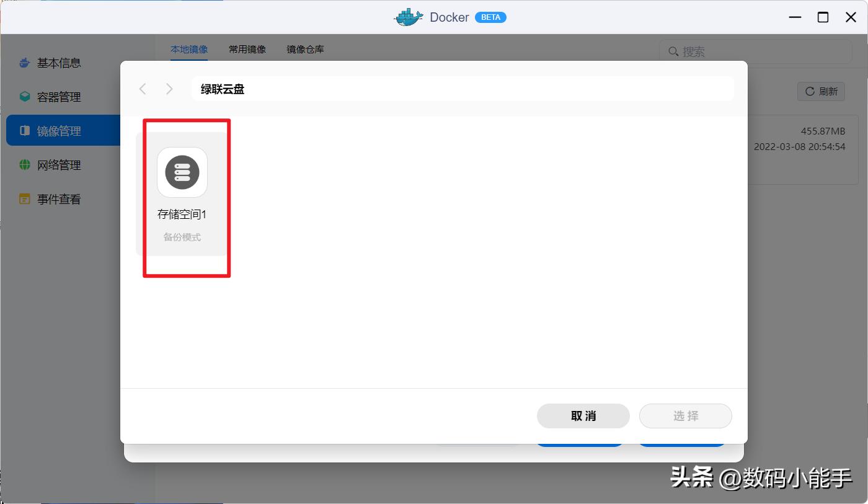Switch to the 常用镜像 tab
The height and width of the screenshot is (504, 868).
[247, 49]
